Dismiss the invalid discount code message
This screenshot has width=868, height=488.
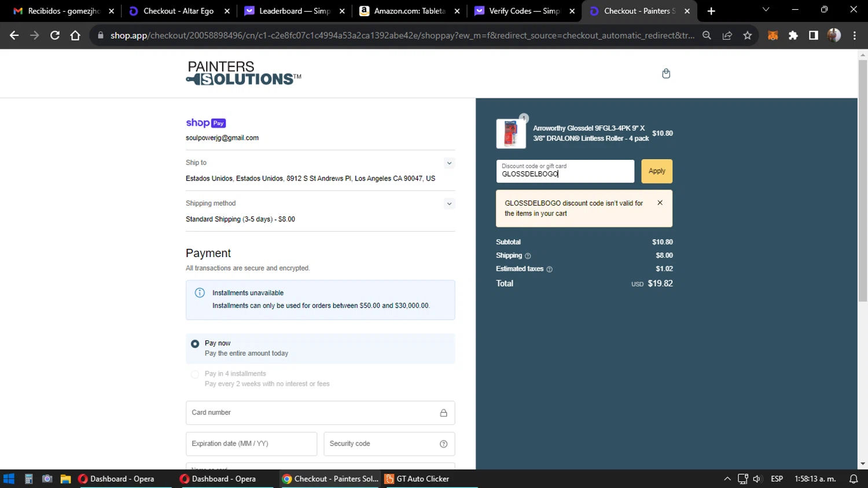(x=660, y=203)
